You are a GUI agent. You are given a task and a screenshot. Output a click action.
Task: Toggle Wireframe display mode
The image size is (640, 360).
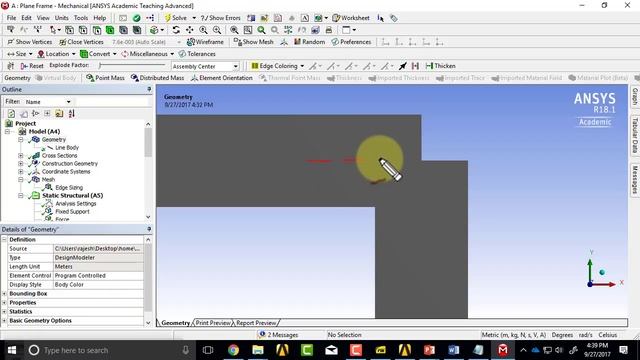pos(205,42)
